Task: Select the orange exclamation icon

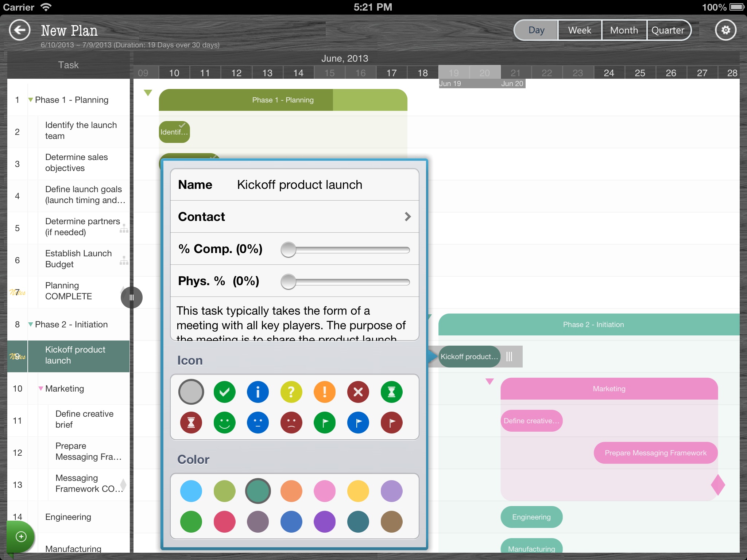Action: 325,392
